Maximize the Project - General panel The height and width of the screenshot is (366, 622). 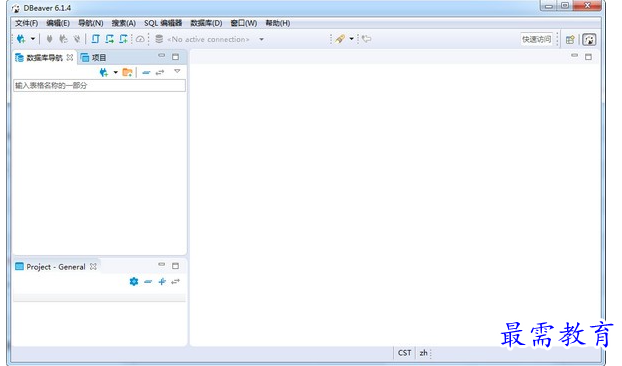click(x=175, y=266)
